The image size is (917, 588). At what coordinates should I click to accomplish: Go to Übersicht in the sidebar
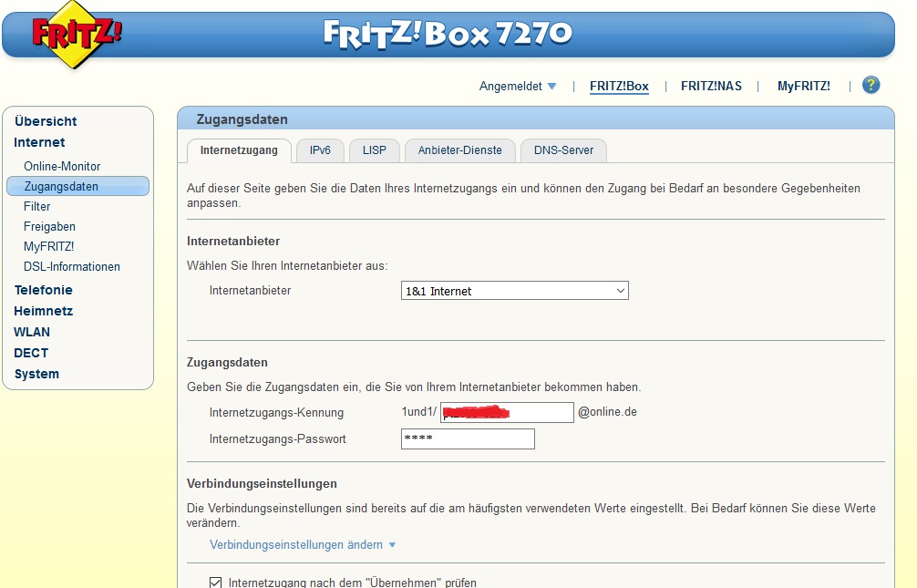pyautogui.click(x=46, y=121)
